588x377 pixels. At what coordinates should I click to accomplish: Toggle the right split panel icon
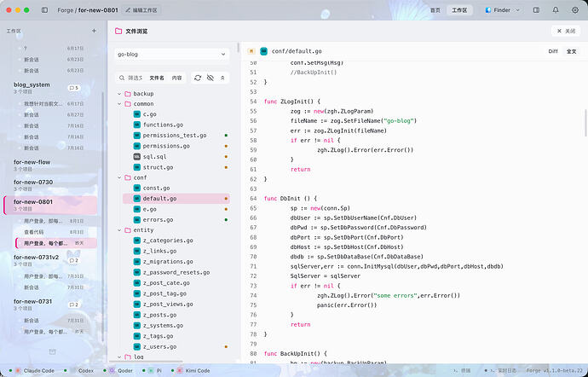coord(536,10)
